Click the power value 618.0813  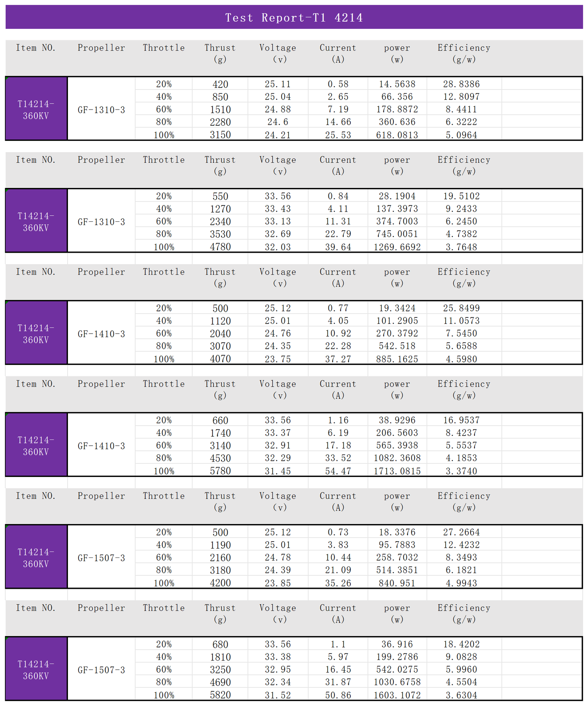pos(397,135)
